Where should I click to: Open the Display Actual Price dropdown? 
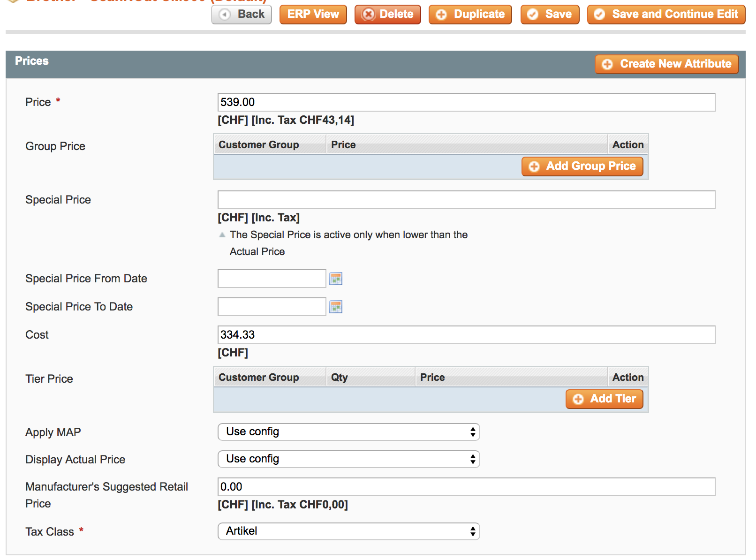(x=348, y=459)
